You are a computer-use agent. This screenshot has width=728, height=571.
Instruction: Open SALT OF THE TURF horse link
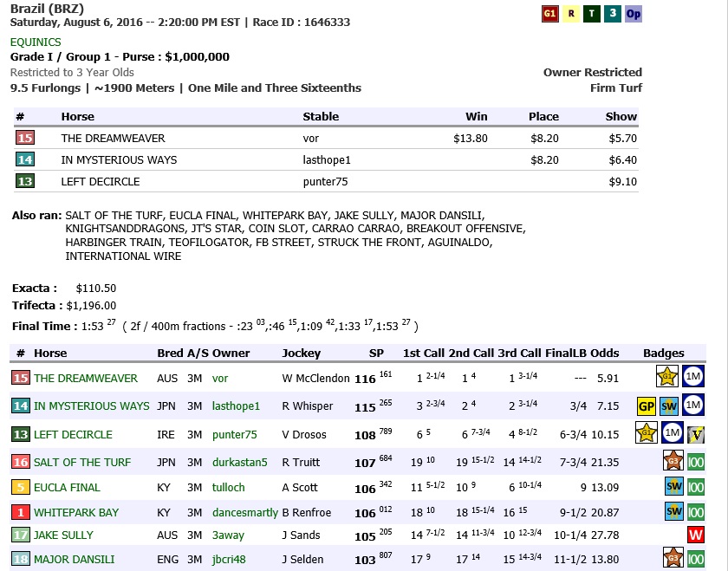tap(82, 463)
